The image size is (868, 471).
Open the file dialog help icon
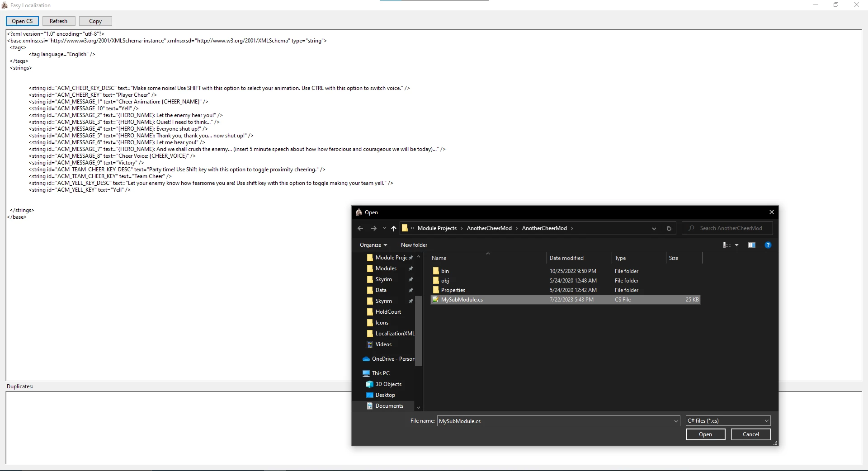click(x=768, y=245)
